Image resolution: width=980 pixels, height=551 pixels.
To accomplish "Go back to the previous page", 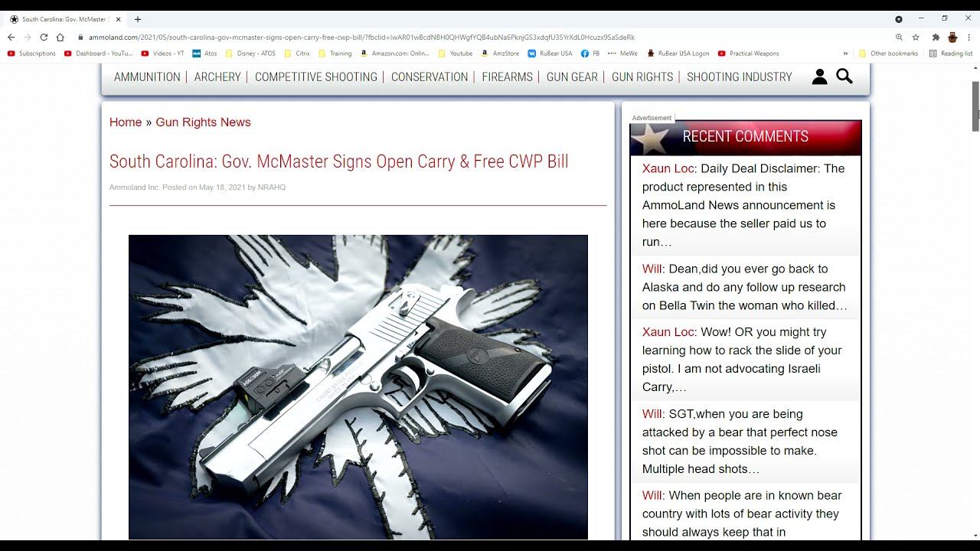I will tap(11, 37).
